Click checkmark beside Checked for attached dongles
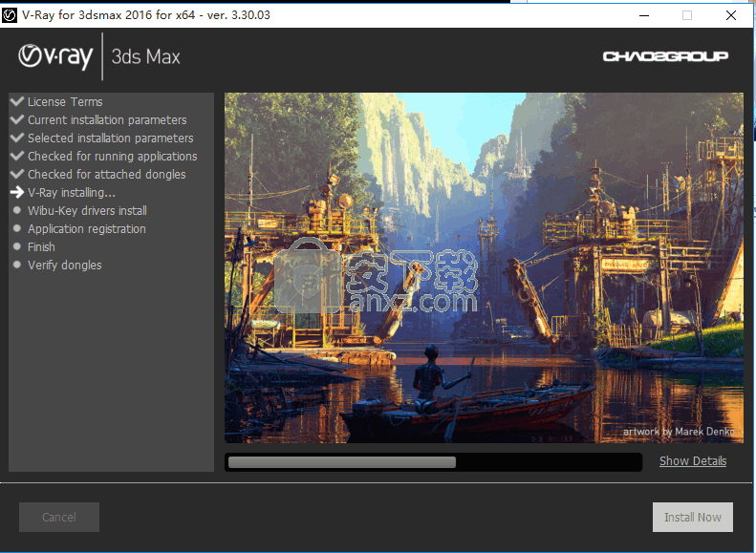This screenshot has height=553, width=756. point(17,174)
